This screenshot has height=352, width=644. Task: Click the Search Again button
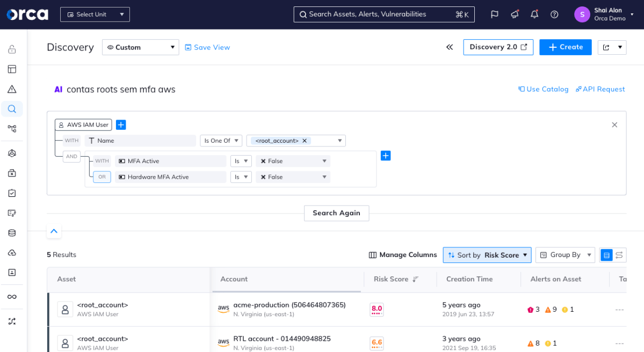(336, 214)
